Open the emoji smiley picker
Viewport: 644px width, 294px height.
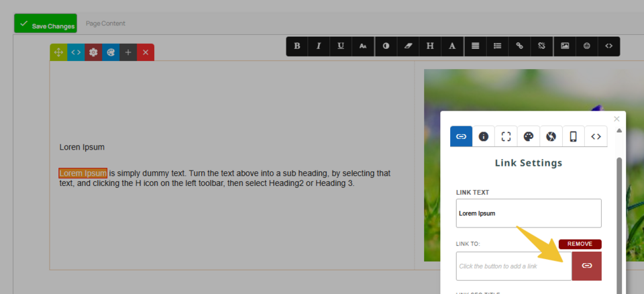click(587, 46)
